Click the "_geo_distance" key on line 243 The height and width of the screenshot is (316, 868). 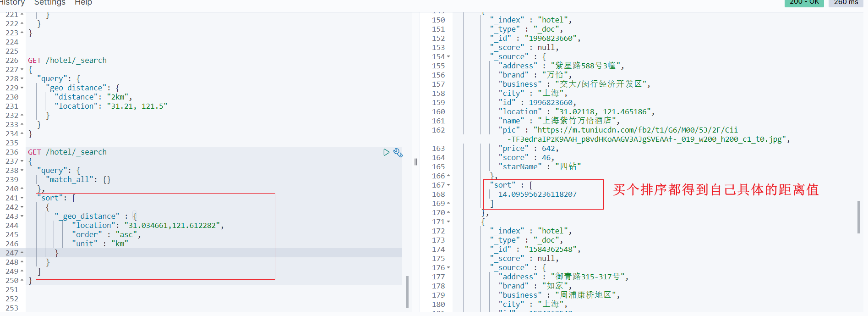pyautogui.click(x=87, y=216)
